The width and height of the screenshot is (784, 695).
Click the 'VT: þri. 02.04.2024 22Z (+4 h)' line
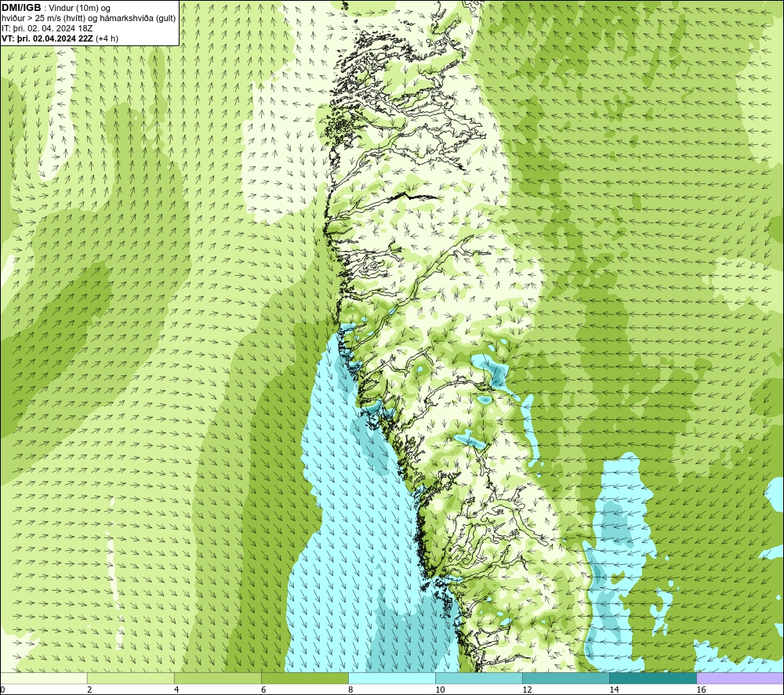click(60, 38)
